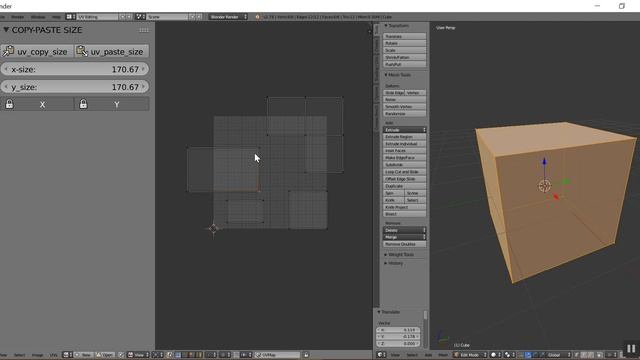Image resolution: width=640 pixels, height=360 pixels.
Task: Click the Push/Pull button
Action: pos(404,64)
